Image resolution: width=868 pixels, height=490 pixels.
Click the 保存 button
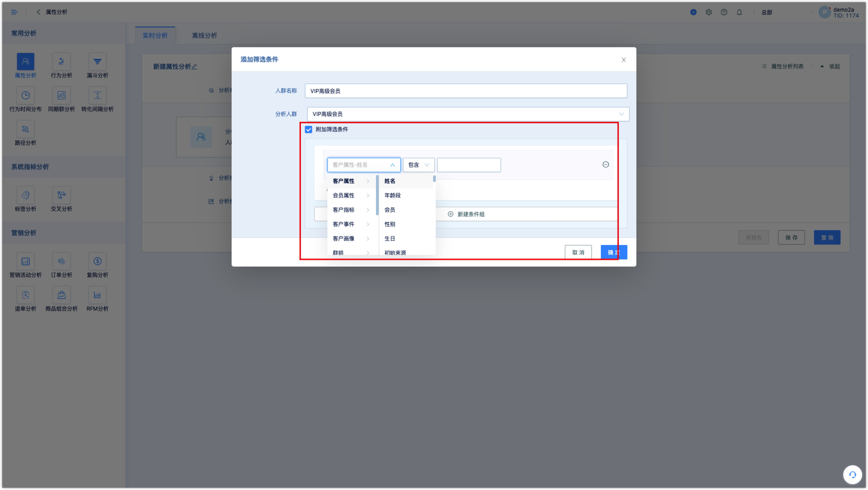coord(791,237)
